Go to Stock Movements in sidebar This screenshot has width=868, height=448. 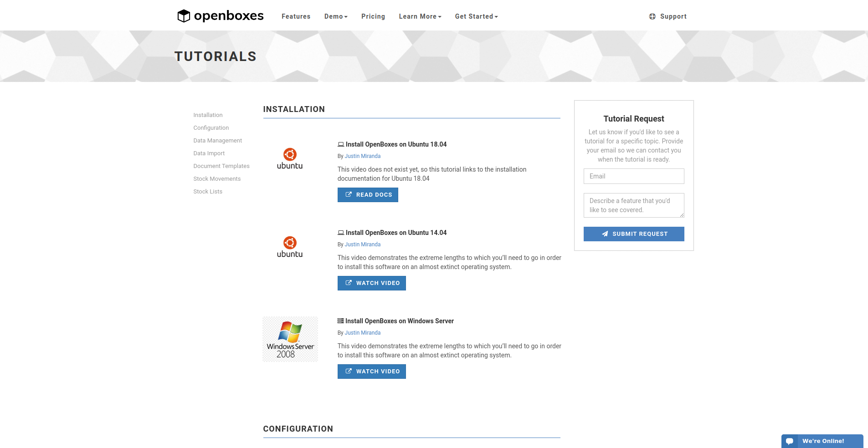pos(217,179)
